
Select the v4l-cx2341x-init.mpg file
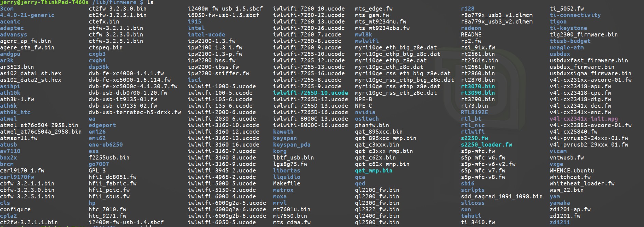coord(584,119)
